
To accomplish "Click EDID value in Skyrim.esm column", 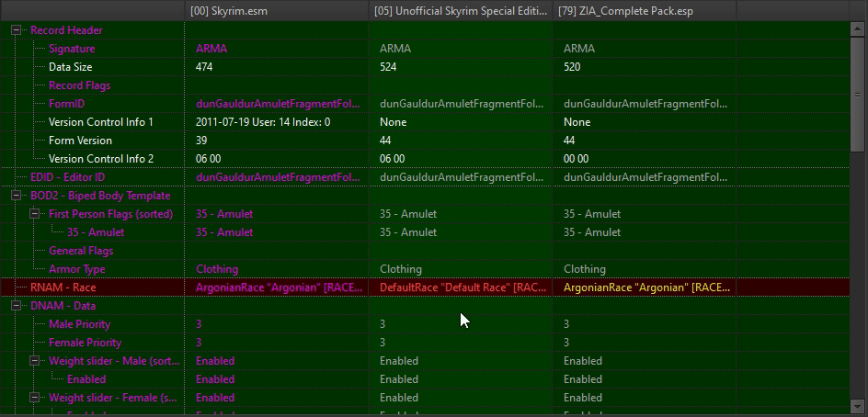I will [x=278, y=177].
